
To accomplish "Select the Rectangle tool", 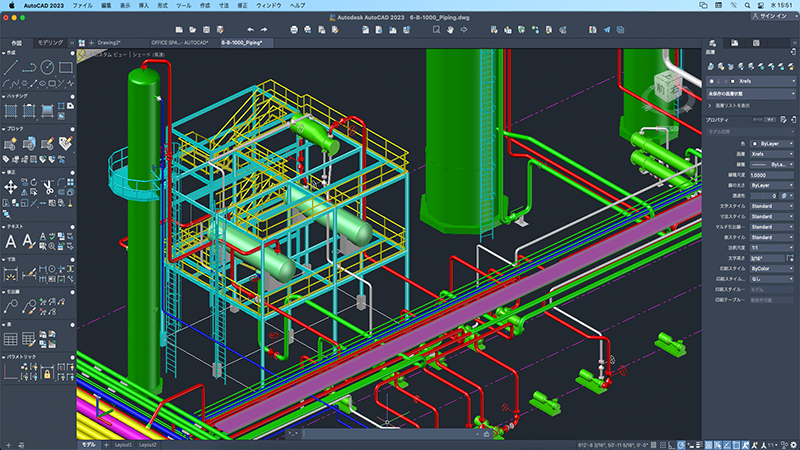I will click(65, 67).
